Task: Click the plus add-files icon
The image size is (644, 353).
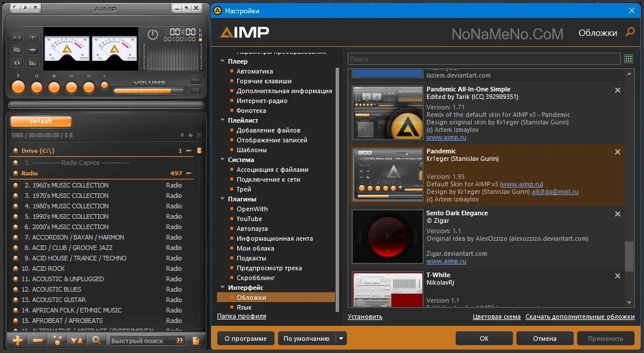Action: (18, 340)
